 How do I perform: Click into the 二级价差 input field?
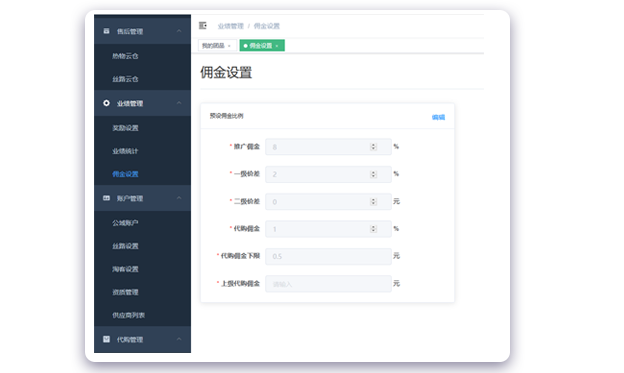pos(328,202)
